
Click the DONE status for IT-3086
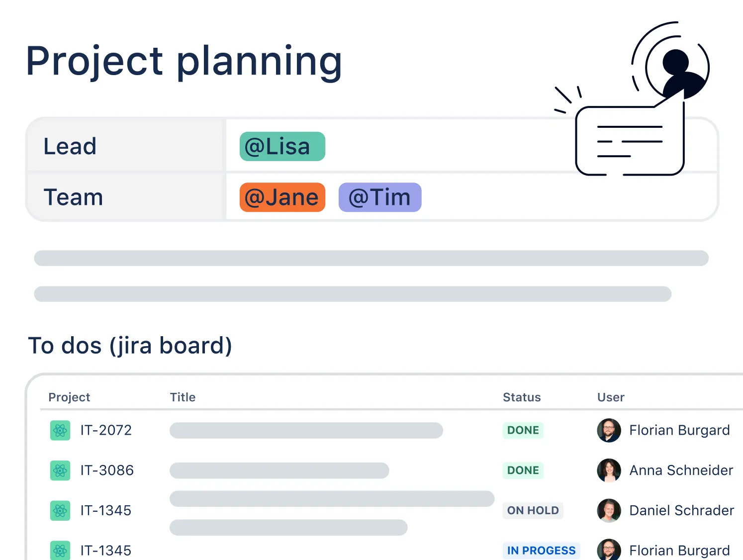523,470
